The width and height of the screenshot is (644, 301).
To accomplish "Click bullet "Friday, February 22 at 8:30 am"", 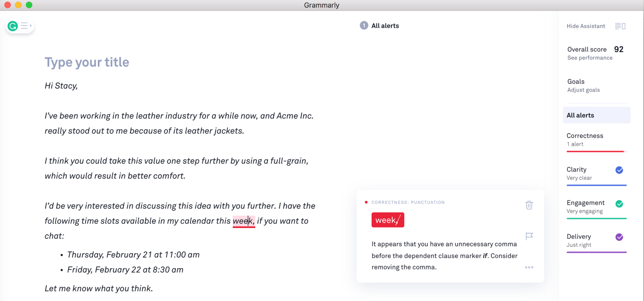I will coord(125,270).
